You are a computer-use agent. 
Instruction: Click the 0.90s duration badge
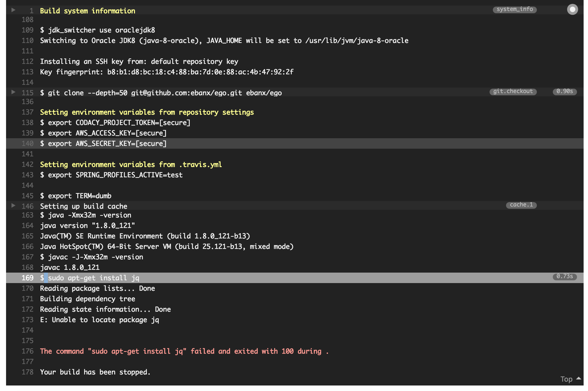click(565, 91)
